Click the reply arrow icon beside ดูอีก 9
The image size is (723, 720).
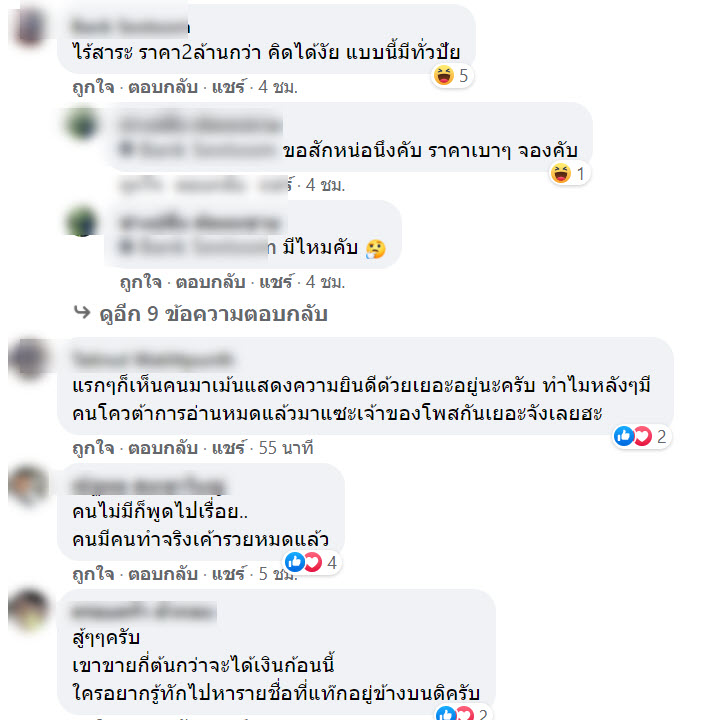[x=82, y=313]
